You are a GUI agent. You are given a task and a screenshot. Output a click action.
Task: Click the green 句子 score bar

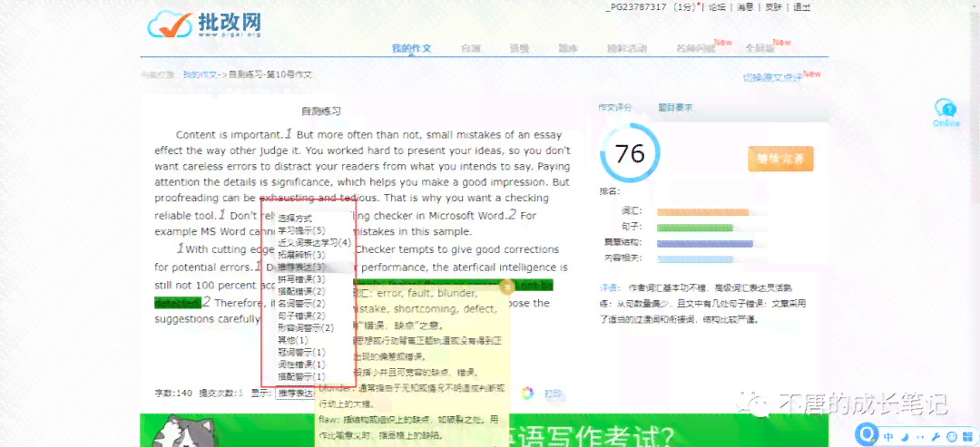(x=694, y=228)
